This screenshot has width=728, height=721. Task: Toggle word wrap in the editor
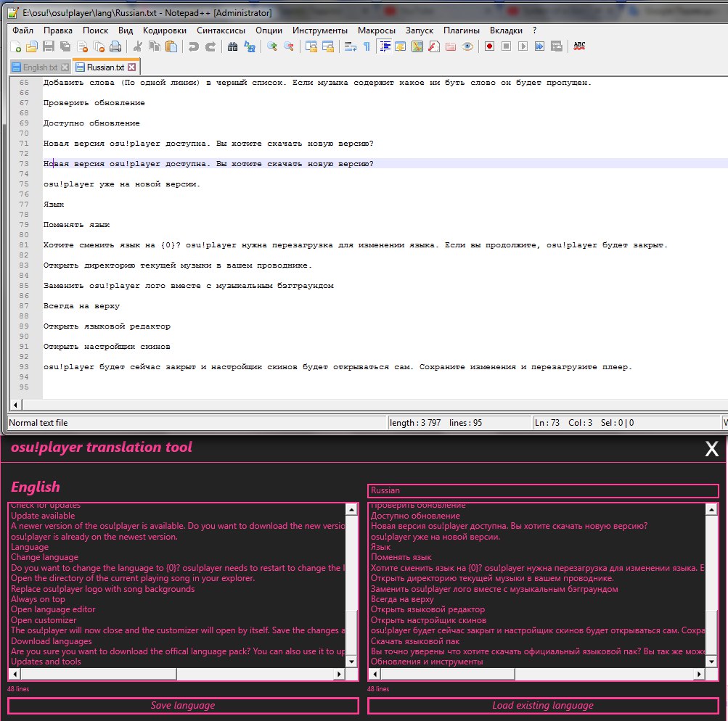[x=350, y=46]
